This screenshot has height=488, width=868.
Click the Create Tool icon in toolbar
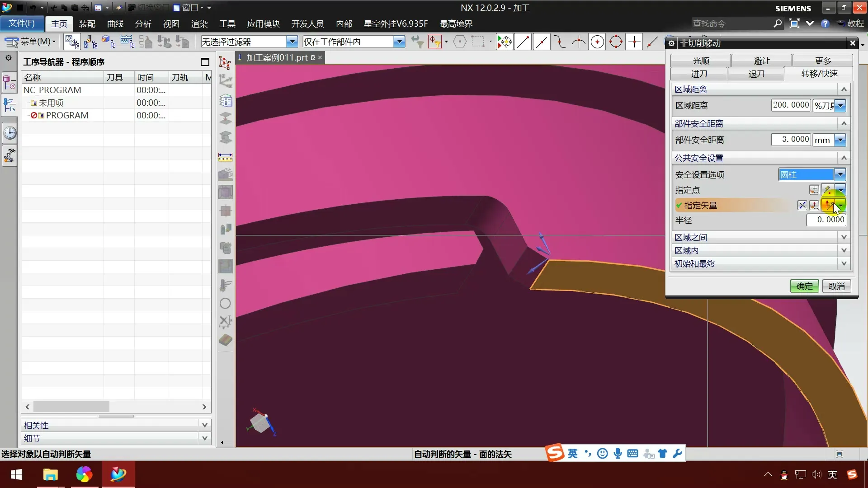point(90,42)
